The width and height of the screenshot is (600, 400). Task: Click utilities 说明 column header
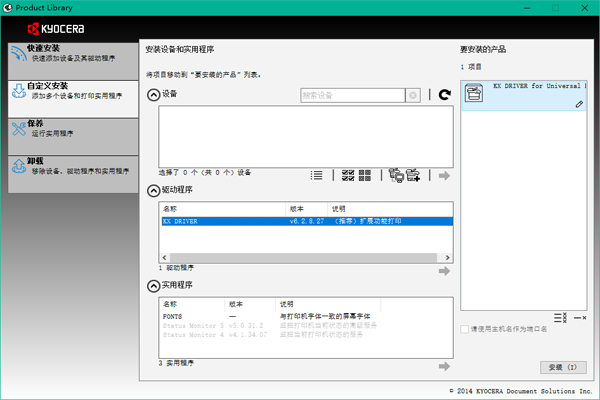click(328, 304)
